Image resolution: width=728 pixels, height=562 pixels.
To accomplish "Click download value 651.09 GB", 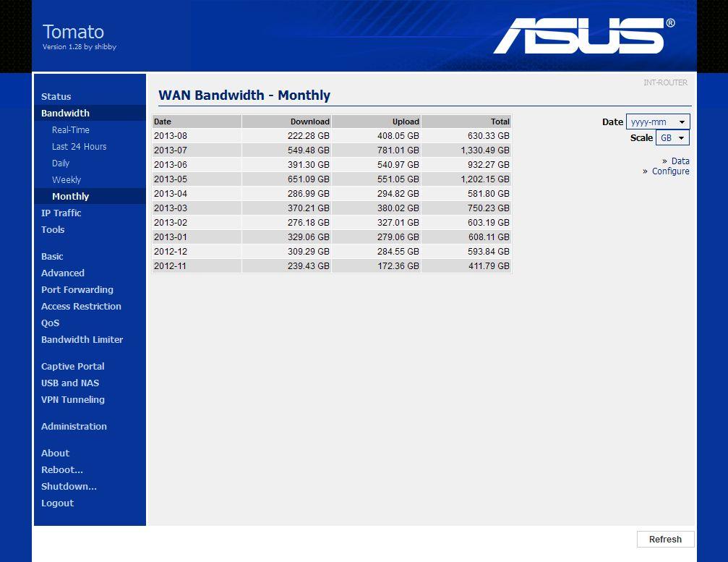I will [x=308, y=179].
